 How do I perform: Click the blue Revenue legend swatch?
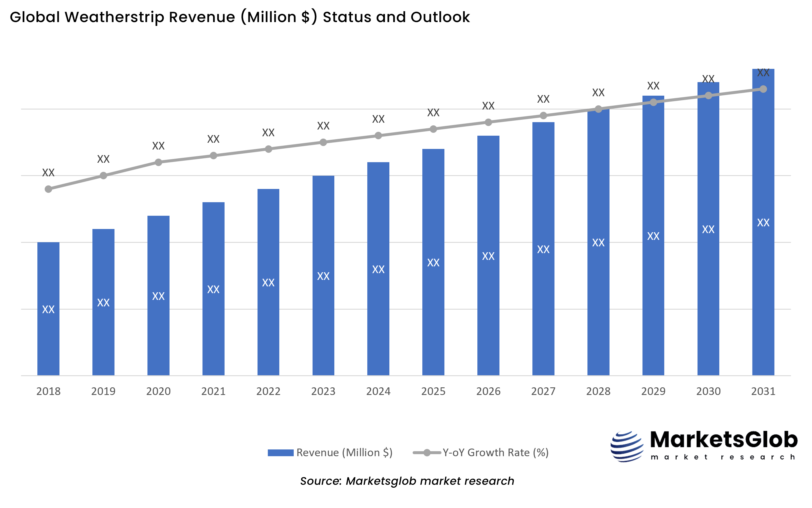pos(280,453)
